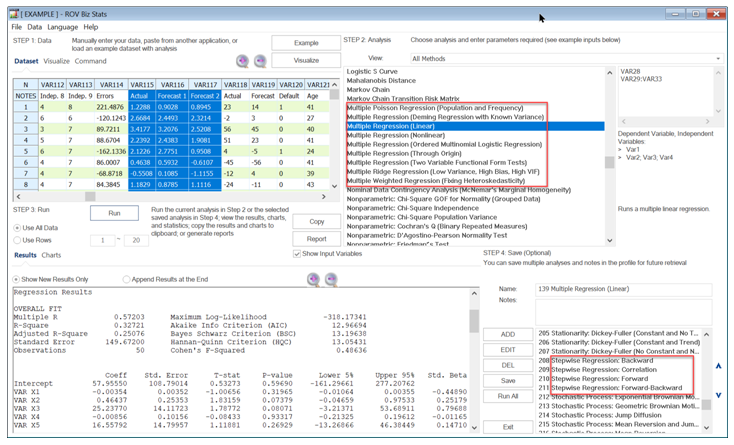The height and width of the screenshot is (445, 734).
Task: Select 214 Stochastic Process: Jump Diffusion
Action: point(600,416)
